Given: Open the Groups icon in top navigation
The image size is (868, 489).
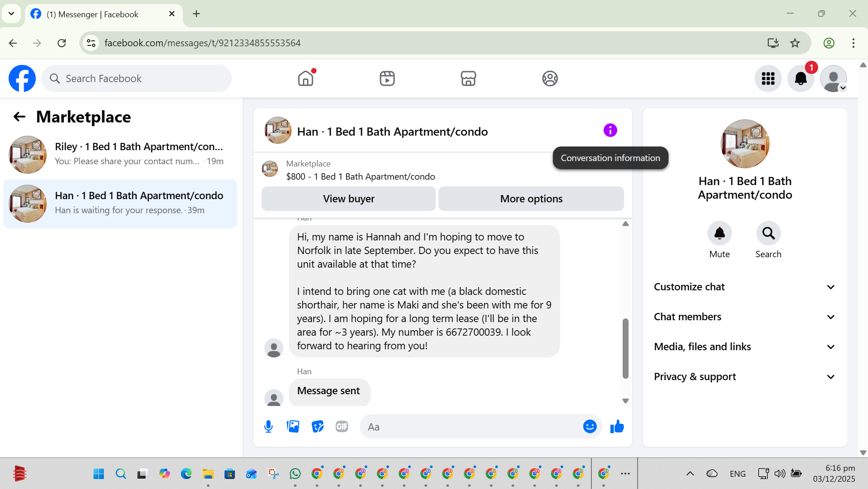Looking at the screenshot, I should click(550, 78).
